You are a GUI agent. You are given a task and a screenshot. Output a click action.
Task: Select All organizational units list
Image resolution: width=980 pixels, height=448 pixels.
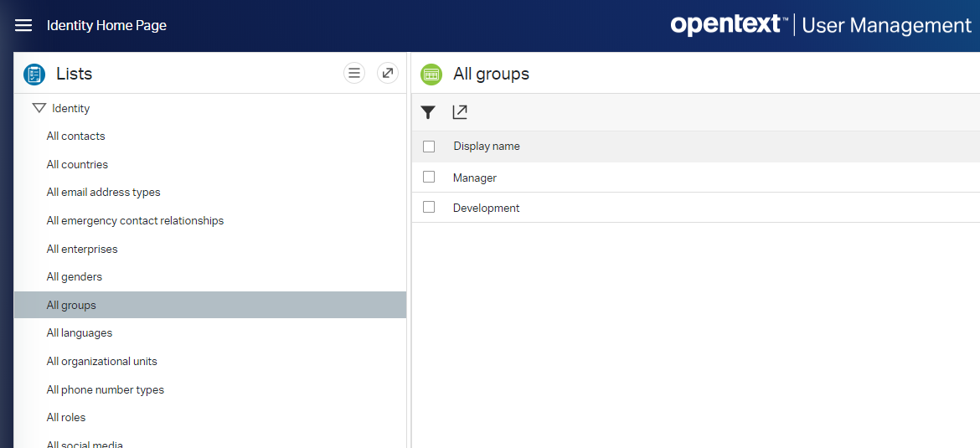pyautogui.click(x=102, y=362)
